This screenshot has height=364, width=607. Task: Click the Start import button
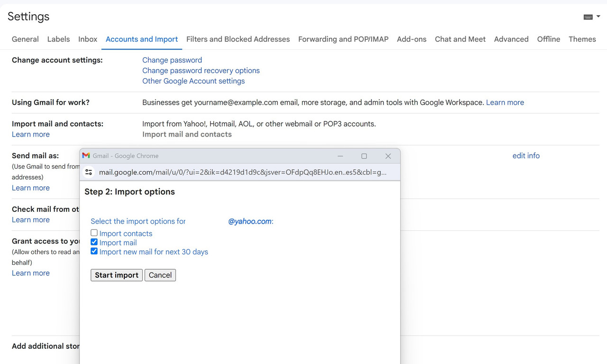point(116,275)
